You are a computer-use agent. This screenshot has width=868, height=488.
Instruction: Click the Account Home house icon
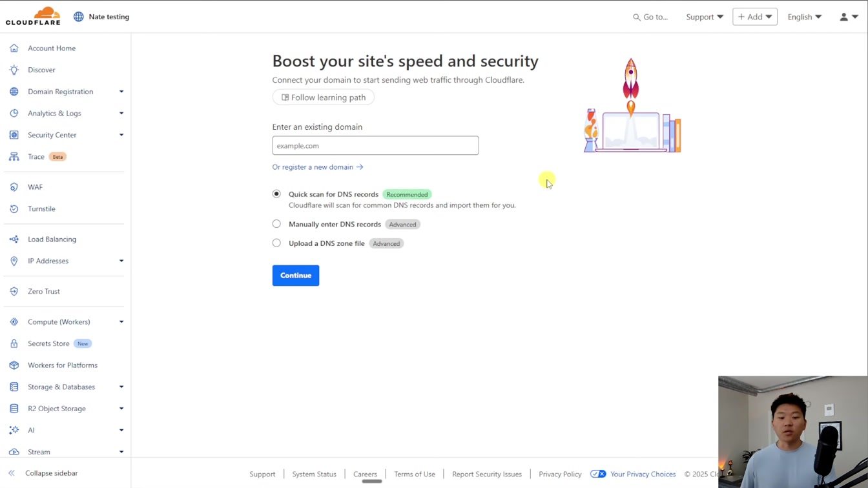pyautogui.click(x=14, y=48)
